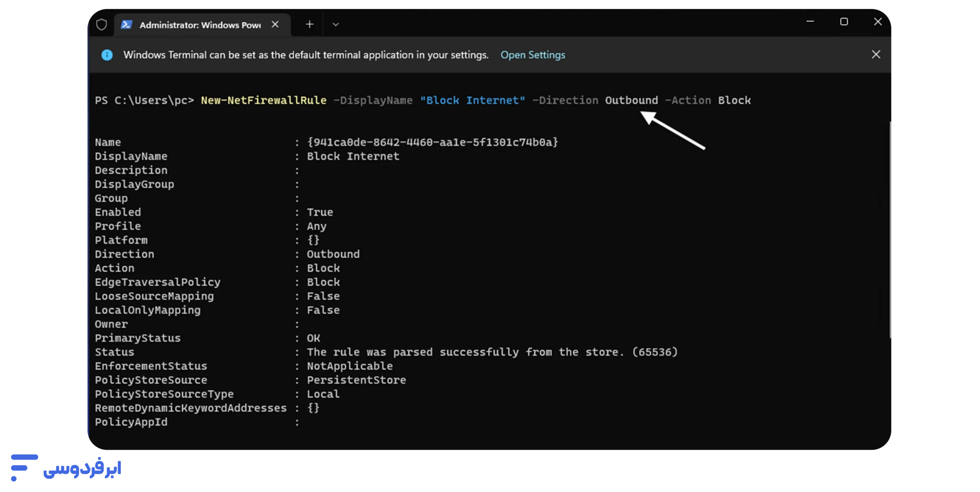Open a new terminal tab
980x492 pixels.
point(310,24)
